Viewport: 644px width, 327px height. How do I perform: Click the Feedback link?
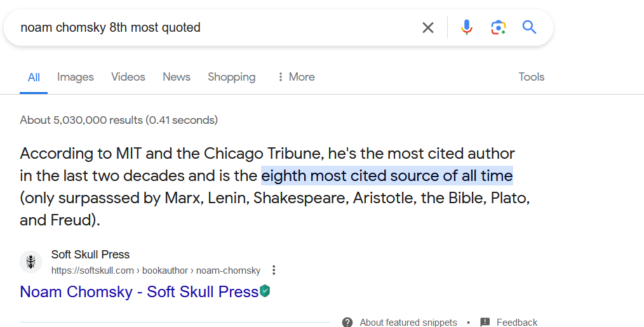coord(517,322)
